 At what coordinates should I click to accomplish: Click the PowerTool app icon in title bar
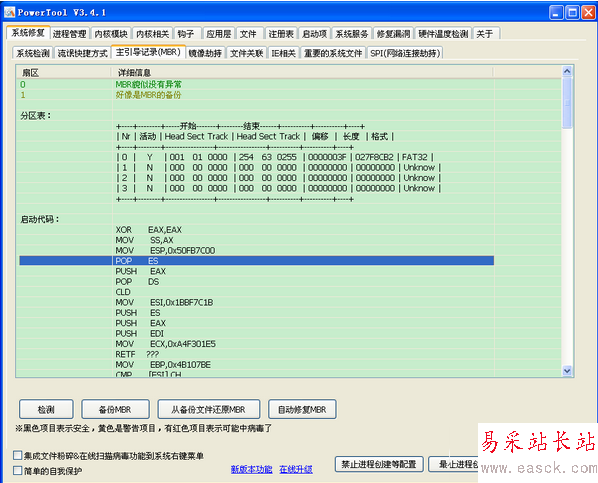10,12
